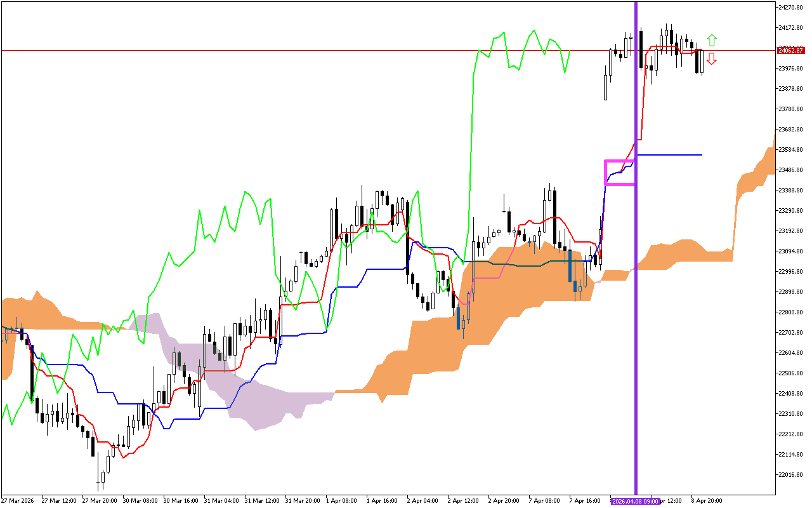The height and width of the screenshot is (508, 812).
Task: Select the flat blue line right of the purple line
Action: (669, 155)
